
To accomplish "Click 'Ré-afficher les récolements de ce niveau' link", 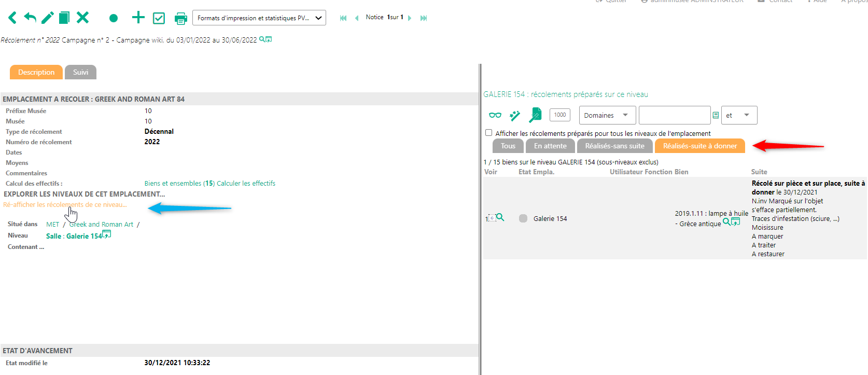I will coord(65,205).
